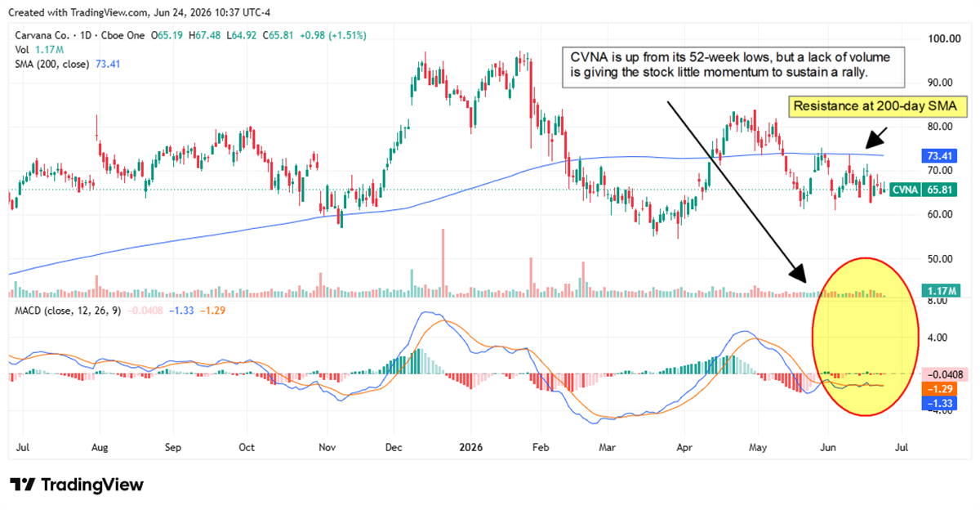
Task: Click the 1.17M volume axis tag
Action: 941,291
